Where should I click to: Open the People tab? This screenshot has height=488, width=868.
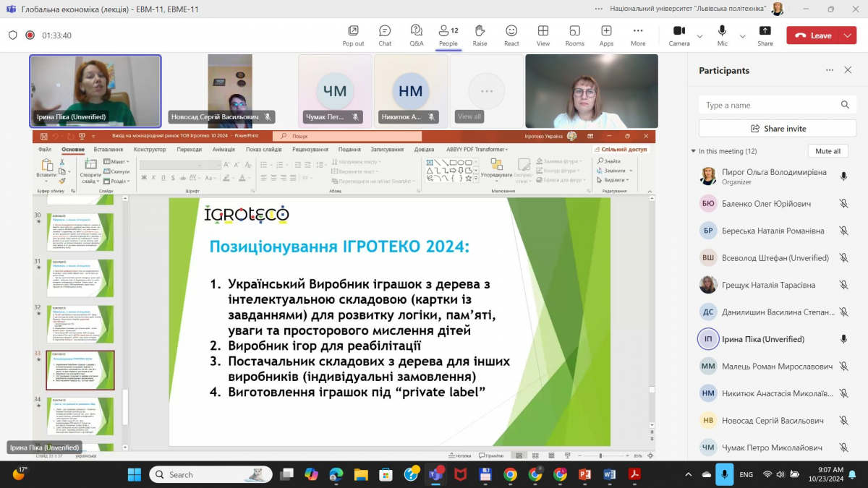pos(448,35)
